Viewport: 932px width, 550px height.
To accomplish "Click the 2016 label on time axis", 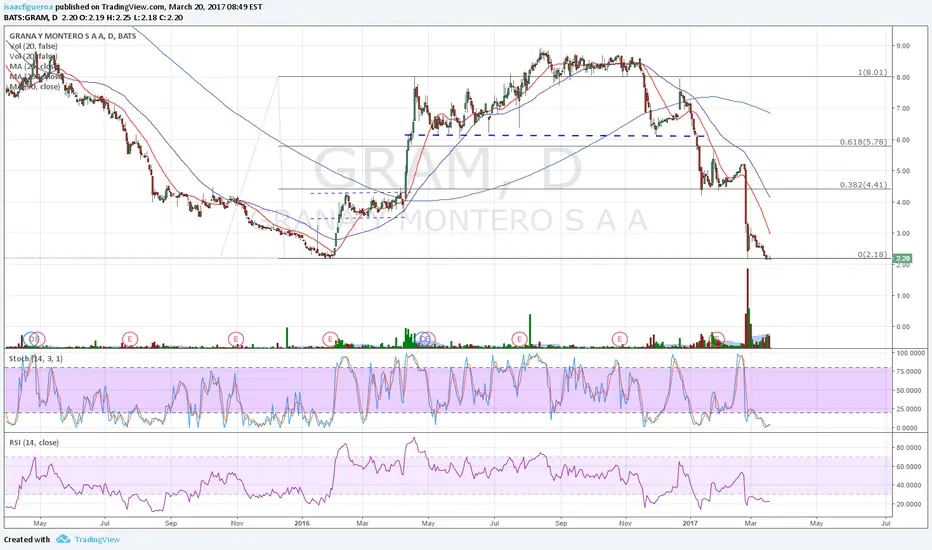I will tap(302, 523).
